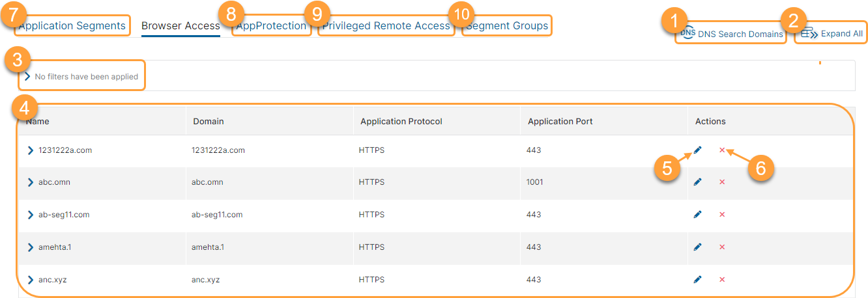
Task: Select the Browser Access tab
Action: pyautogui.click(x=181, y=26)
